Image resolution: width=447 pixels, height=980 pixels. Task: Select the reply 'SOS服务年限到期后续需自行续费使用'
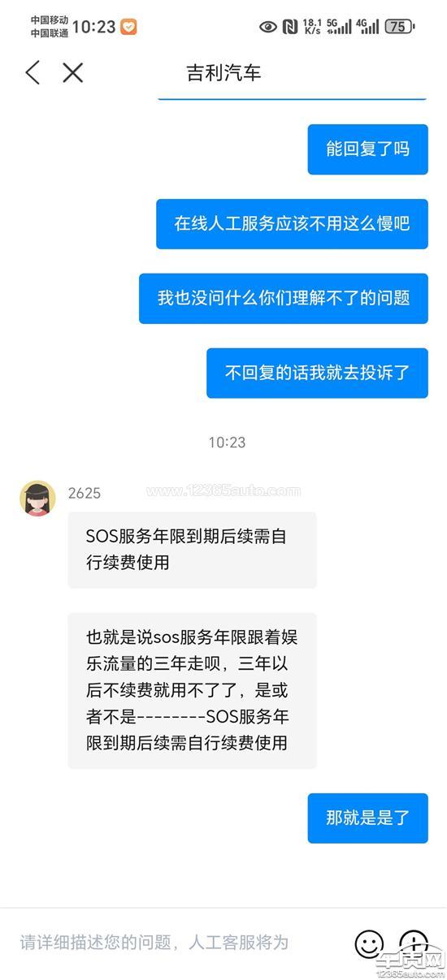pyautogui.click(x=192, y=550)
